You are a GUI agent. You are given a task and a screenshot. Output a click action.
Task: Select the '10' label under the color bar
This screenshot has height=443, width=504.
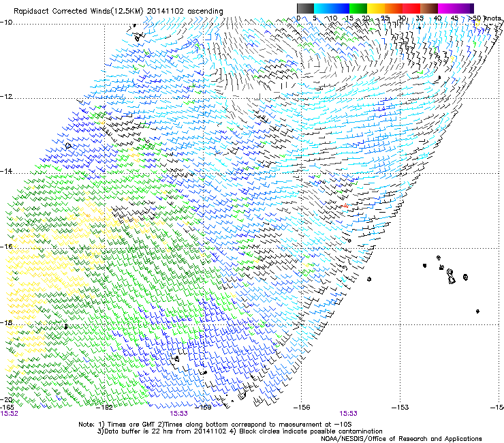(x=333, y=18)
